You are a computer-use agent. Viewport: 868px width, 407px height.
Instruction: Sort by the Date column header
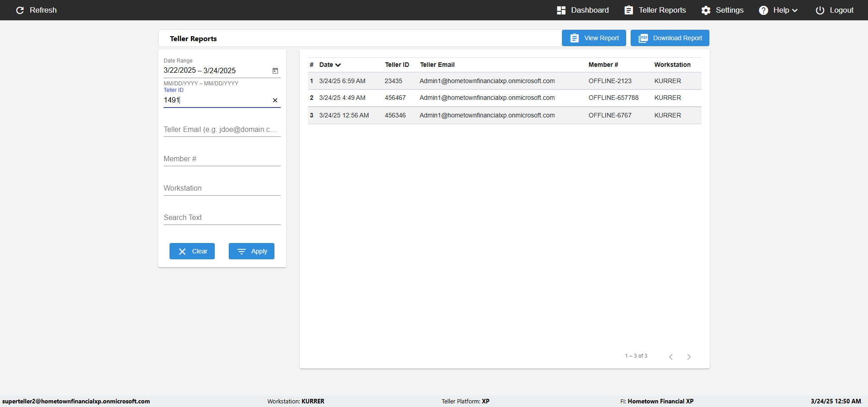[330, 65]
